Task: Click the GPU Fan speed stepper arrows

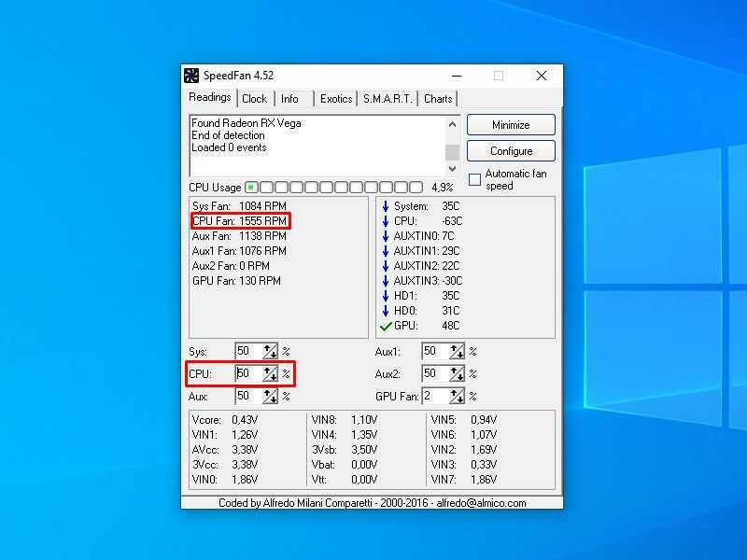Action: (x=457, y=396)
